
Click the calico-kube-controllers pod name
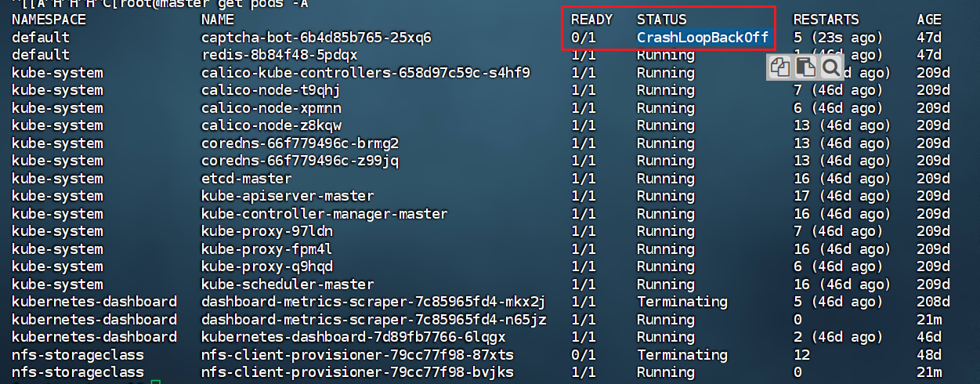[365, 73]
